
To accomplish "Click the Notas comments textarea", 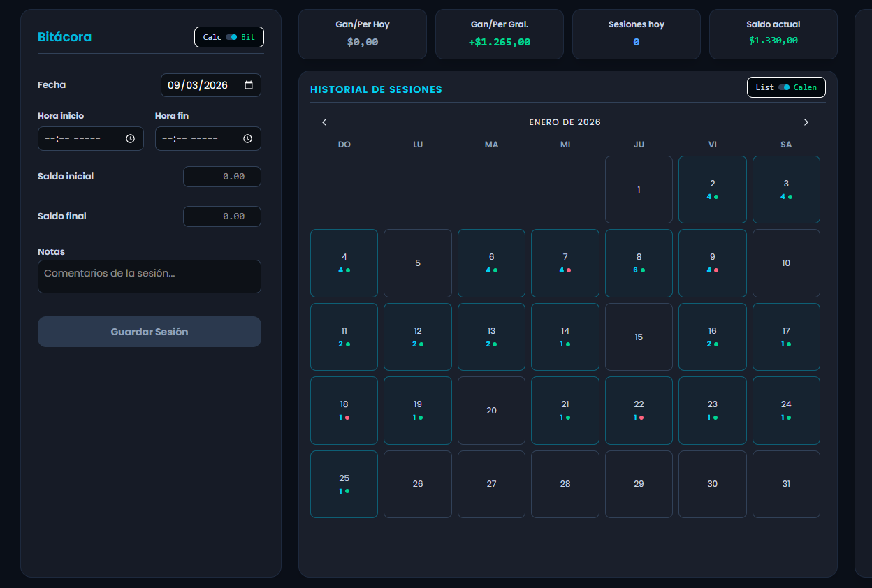I will click(x=150, y=277).
